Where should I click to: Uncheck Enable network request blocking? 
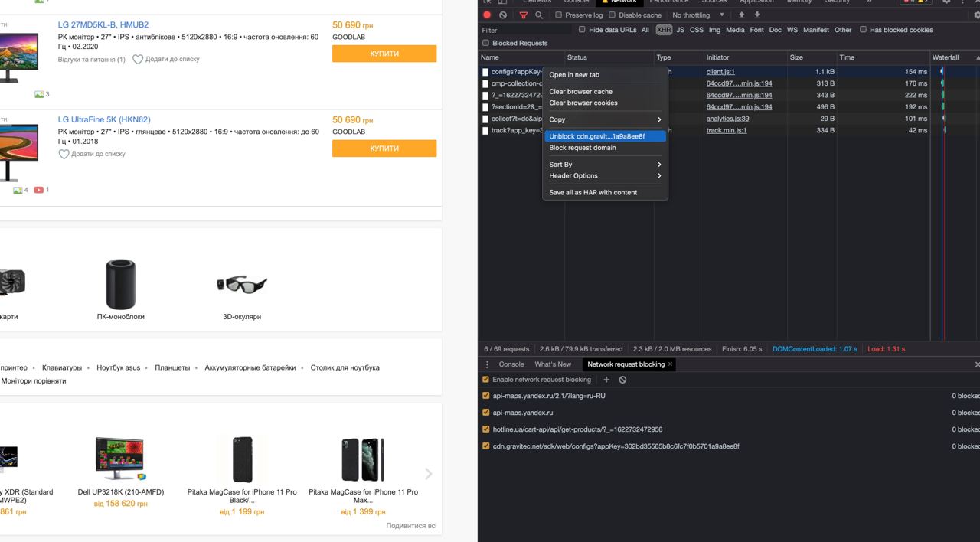(x=485, y=380)
